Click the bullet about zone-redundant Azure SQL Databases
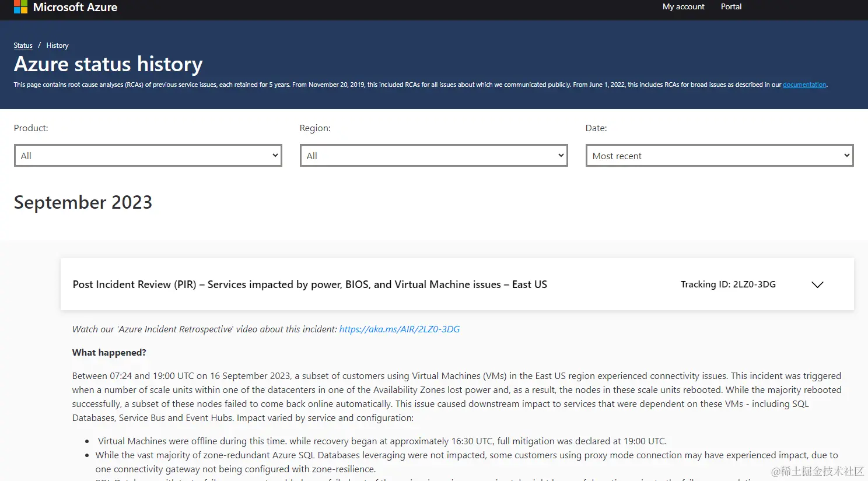Screen dimensions: 868x481 tap(467, 462)
